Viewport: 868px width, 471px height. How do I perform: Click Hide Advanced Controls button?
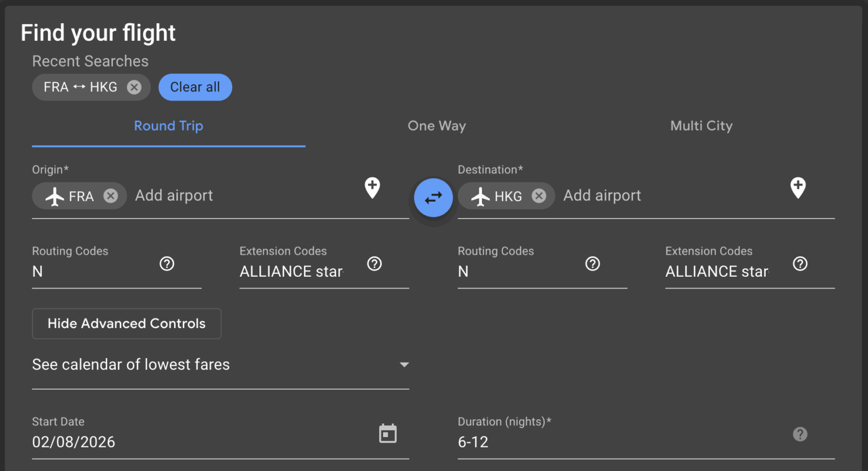(x=127, y=324)
